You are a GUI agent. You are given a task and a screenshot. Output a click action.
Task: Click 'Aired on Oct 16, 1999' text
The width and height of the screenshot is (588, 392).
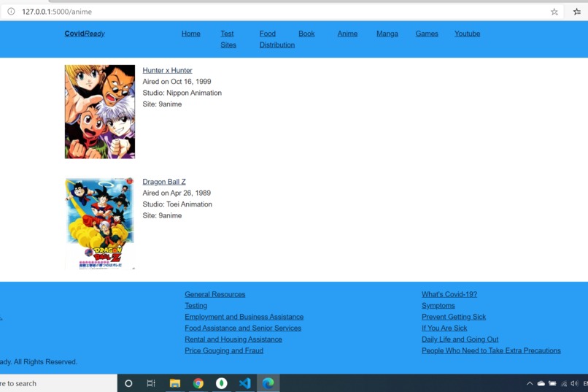[x=177, y=82]
